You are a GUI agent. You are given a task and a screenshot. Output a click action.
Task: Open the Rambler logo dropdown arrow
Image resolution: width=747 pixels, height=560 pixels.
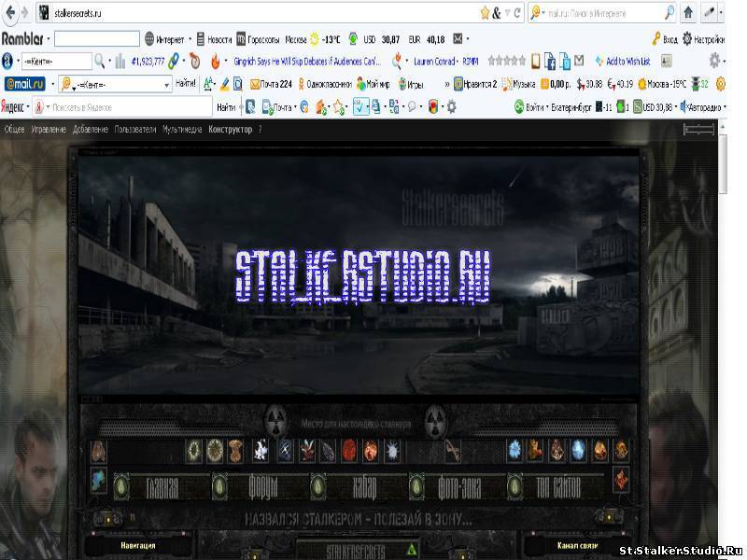pos(49,39)
